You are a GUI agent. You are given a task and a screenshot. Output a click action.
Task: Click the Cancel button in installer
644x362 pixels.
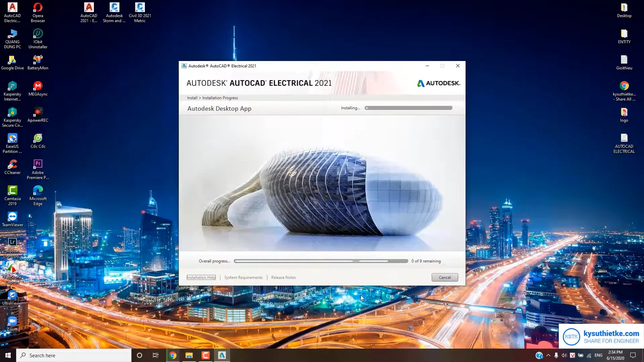[x=444, y=277]
